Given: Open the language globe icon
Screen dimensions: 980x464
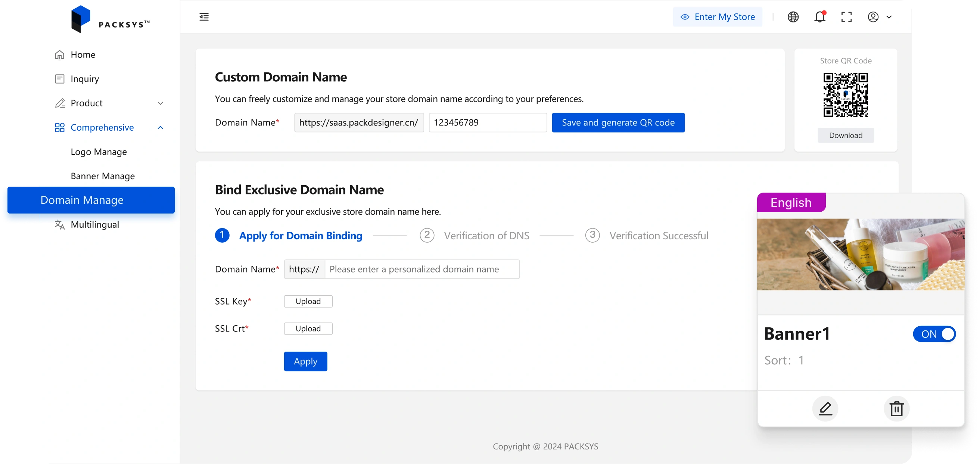Looking at the screenshot, I should [x=793, y=17].
